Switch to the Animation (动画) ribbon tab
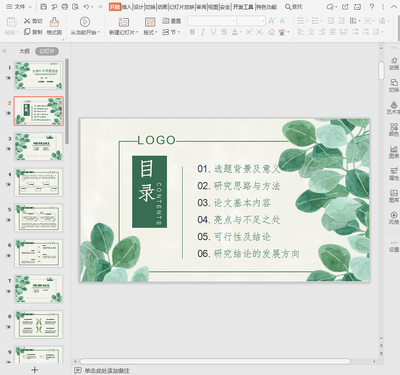The width and height of the screenshot is (400, 375). click(x=162, y=7)
